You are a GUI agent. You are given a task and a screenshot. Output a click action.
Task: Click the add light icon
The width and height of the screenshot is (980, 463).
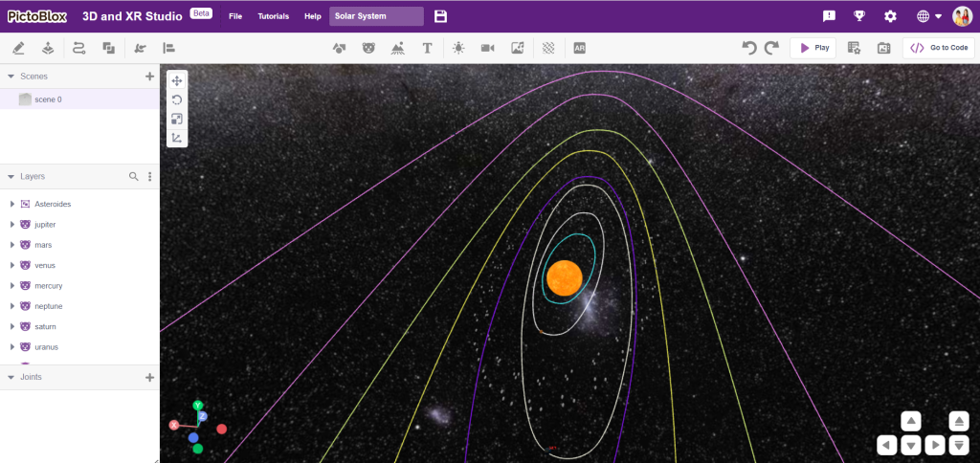coord(458,48)
